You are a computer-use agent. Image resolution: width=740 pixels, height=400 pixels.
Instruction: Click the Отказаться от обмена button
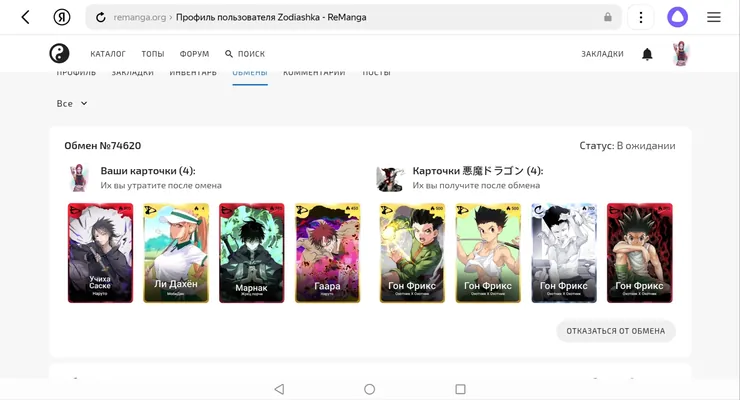(616, 331)
